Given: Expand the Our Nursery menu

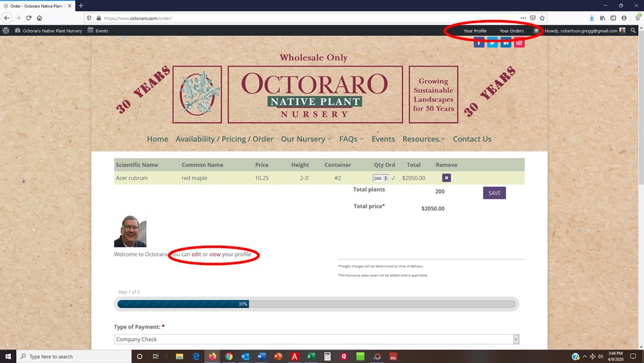Looking at the screenshot, I should pyautogui.click(x=306, y=139).
